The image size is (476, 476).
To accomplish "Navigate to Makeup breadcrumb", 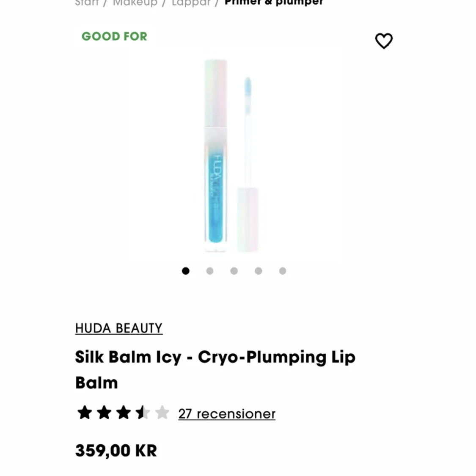I will tap(135, 3).
